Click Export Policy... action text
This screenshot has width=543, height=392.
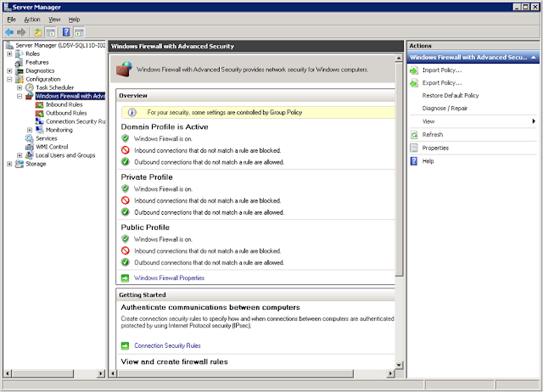pos(442,83)
